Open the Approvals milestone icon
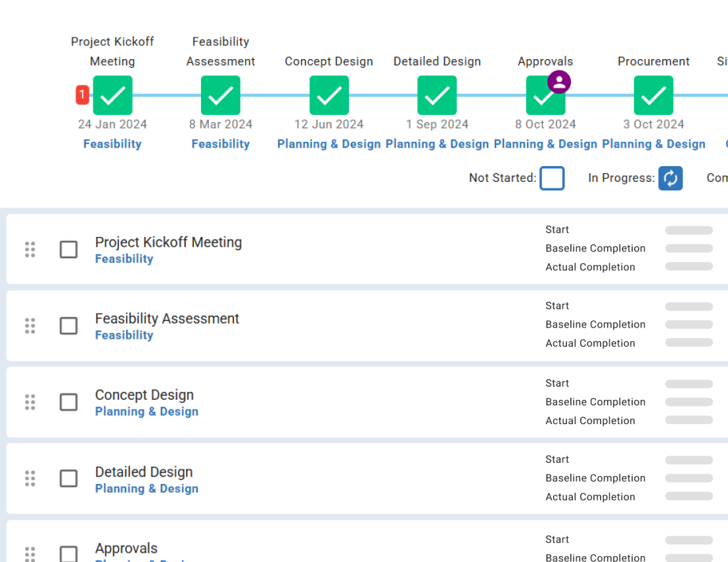The width and height of the screenshot is (728, 562). click(545, 95)
